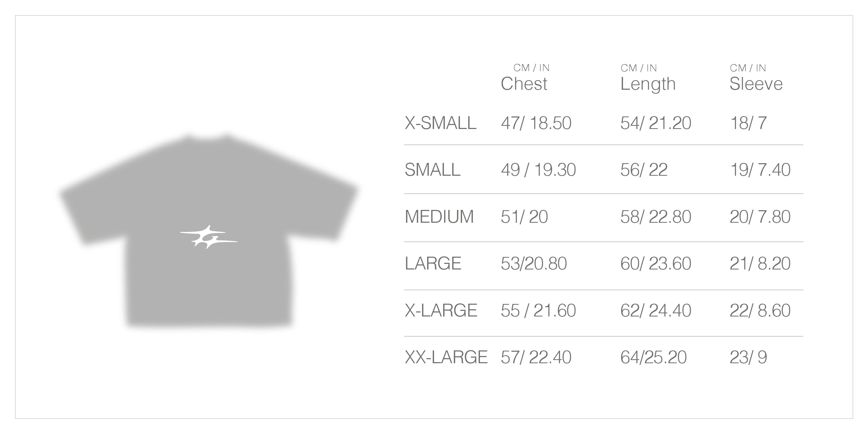Click the 47/ 18.50 chest measurement
Screen dimensions: 868x434
click(536, 123)
